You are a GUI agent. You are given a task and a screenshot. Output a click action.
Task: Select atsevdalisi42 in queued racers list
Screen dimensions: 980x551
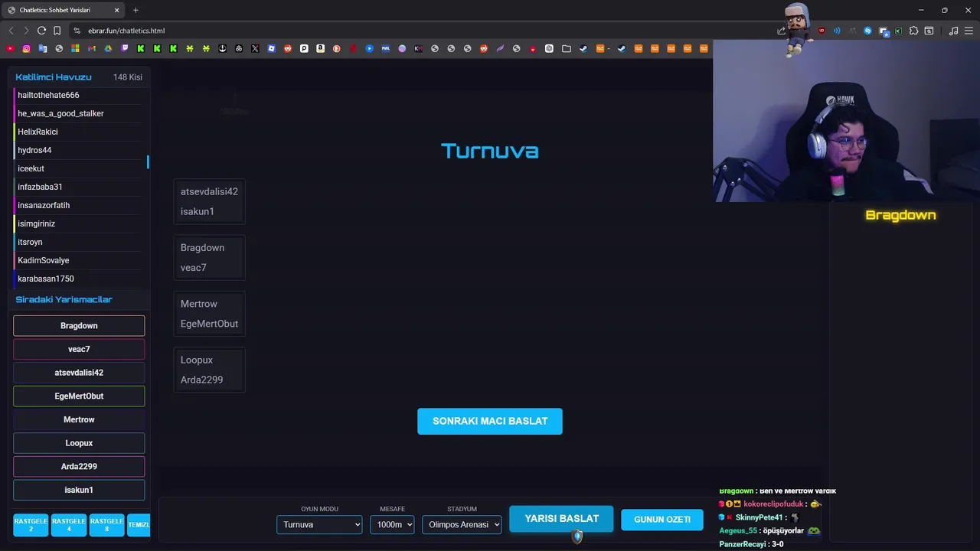[79, 373]
